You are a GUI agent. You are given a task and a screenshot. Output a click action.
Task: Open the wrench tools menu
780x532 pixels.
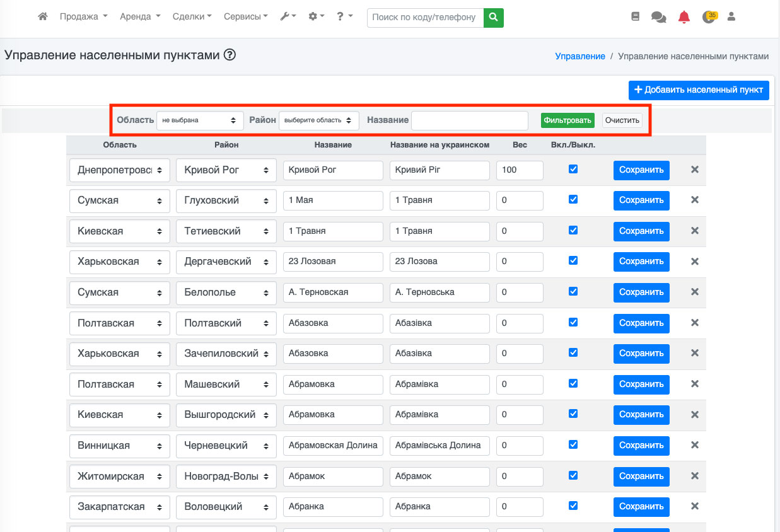[288, 17]
